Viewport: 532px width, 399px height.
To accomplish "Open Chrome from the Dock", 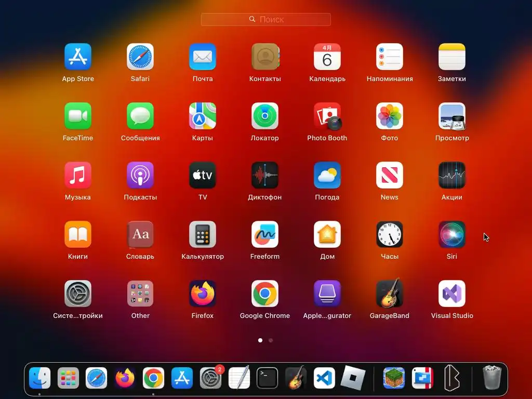I will coord(153,378).
